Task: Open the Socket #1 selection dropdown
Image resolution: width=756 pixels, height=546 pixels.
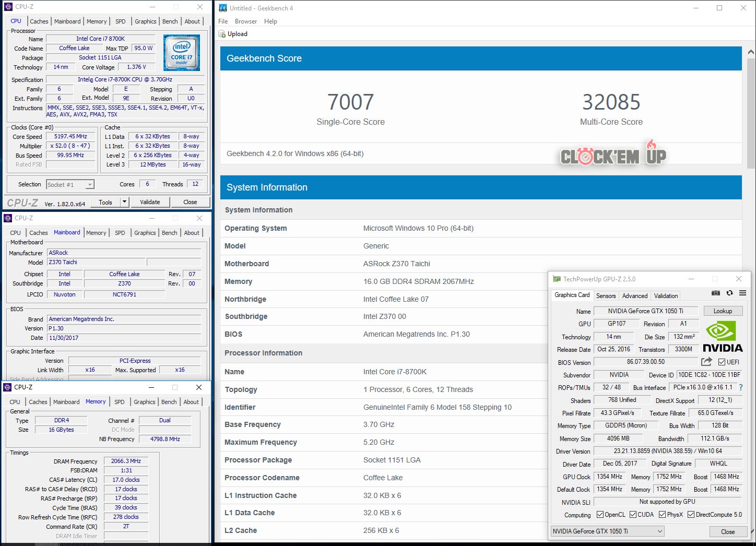Action: click(70, 185)
